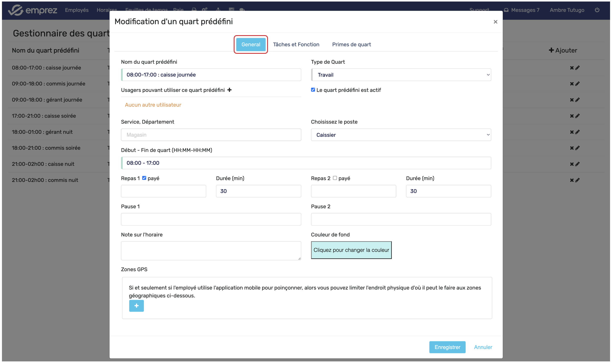Open the Type de Quart dropdown
The width and height of the screenshot is (612, 364).
tap(401, 75)
